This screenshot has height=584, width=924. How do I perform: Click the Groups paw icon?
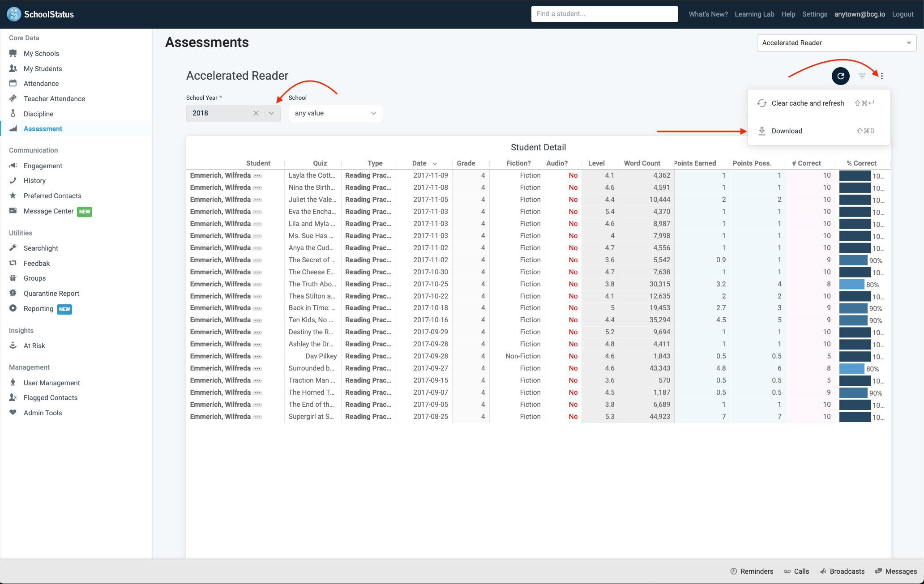pyautogui.click(x=13, y=278)
